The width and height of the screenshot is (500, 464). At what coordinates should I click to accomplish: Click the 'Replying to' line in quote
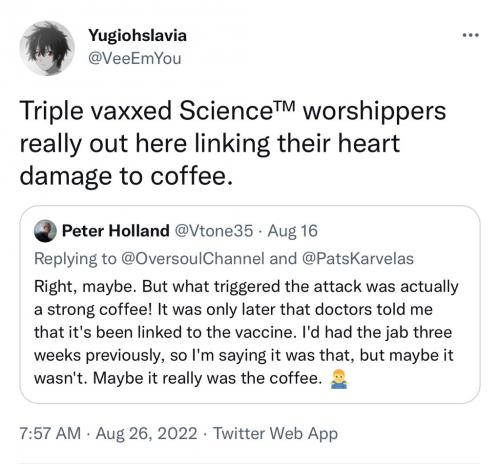click(224, 259)
